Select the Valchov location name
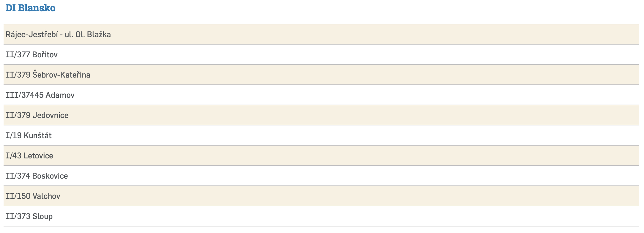644x233 pixels. (x=46, y=196)
